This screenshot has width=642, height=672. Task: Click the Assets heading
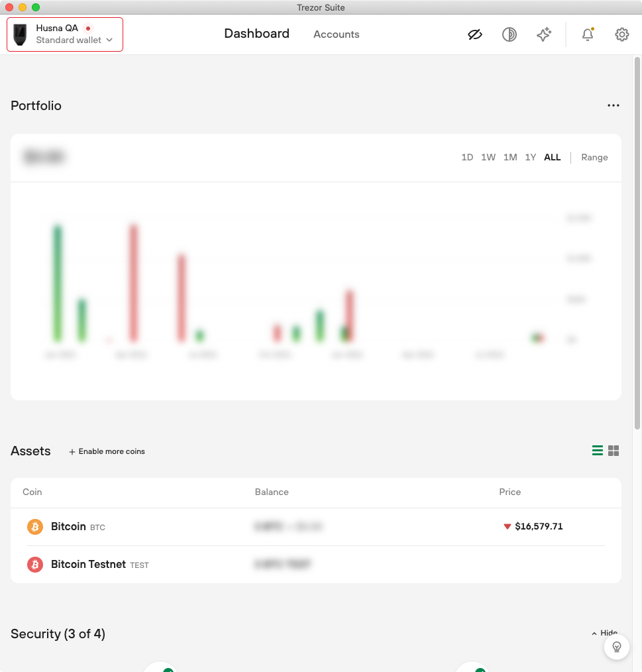point(30,451)
